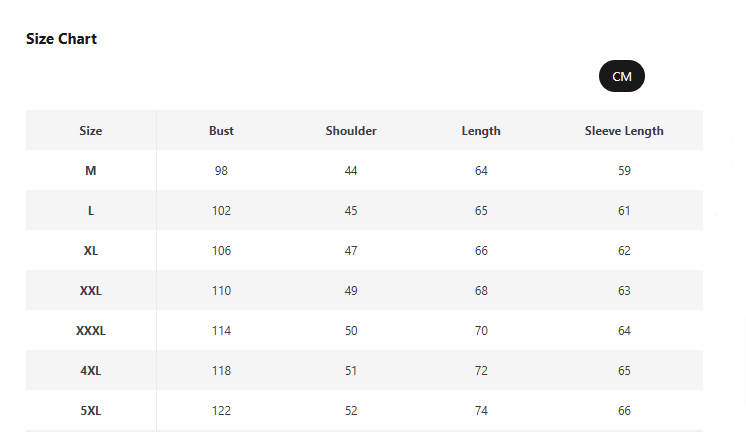Click the Size column header
Screen dimensions: 746x432
tap(91, 131)
